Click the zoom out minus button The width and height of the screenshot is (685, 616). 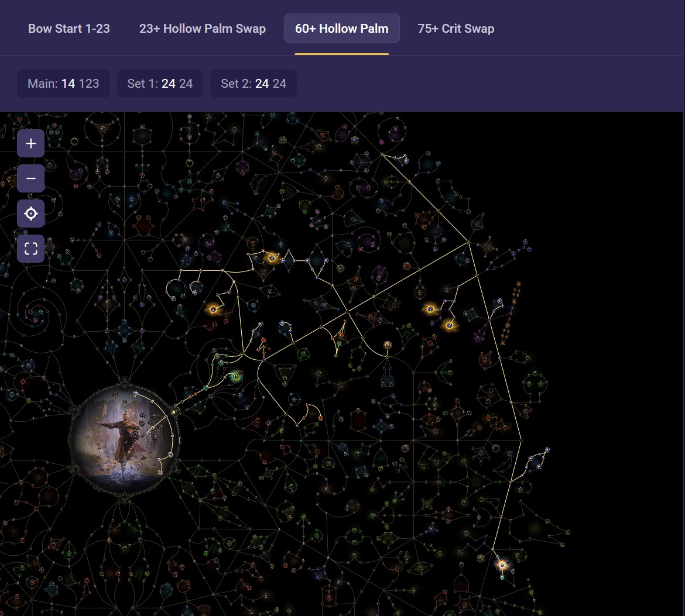[31, 178]
